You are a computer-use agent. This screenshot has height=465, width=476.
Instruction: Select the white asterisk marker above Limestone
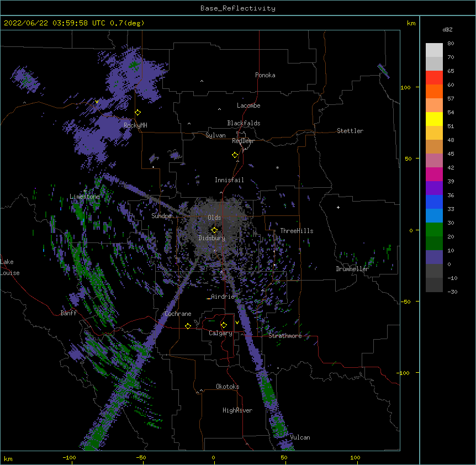click(x=84, y=191)
